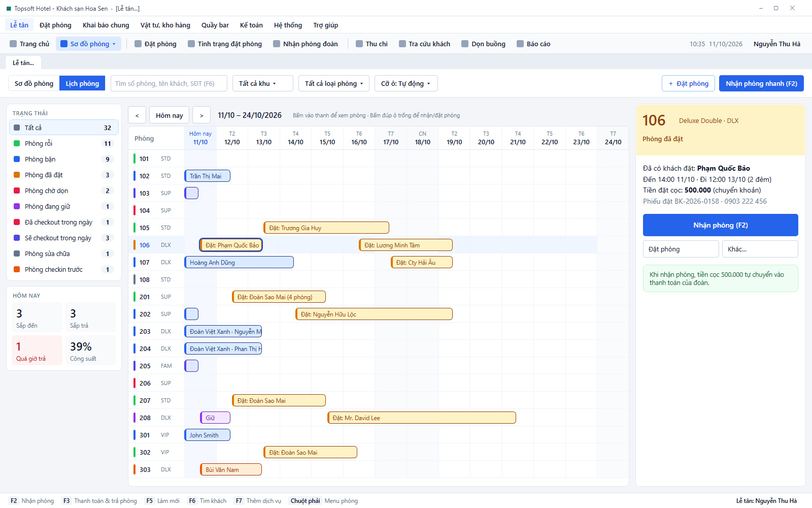
Task: Open the Kế toán menu
Action: (251, 25)
